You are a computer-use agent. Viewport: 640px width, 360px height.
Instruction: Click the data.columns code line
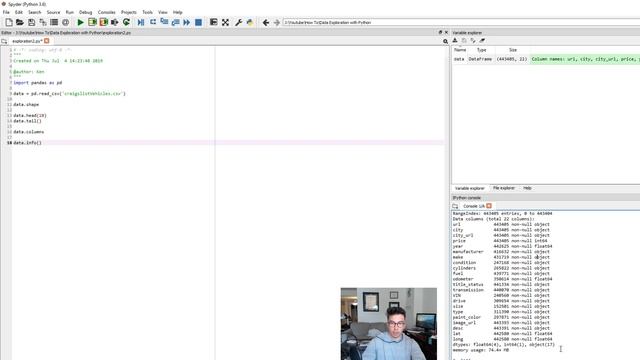tap(29, 132)
